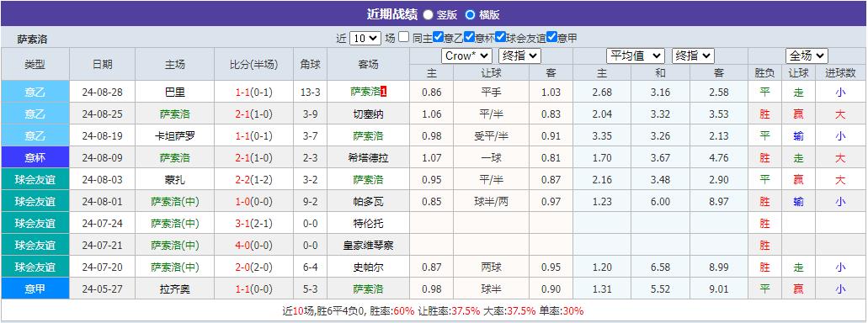This screenshot has width=868, height=323.
Task: Click the win rate 60% in summary
Action: tap(404, 311)
